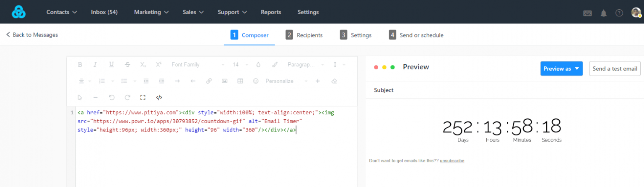Expand the Marketing menu

[151, 12]
